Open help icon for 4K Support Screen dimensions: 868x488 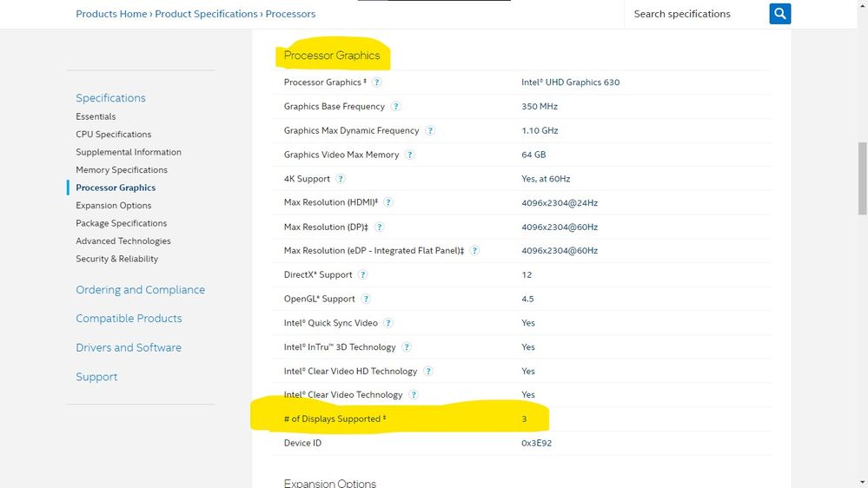[x=341, y=179]
